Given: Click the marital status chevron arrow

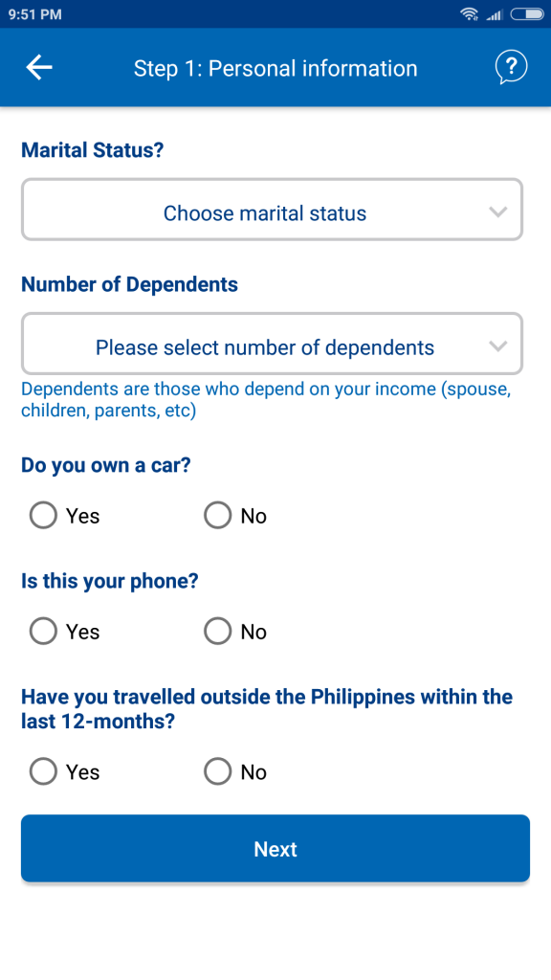Looking at the screenshot, I should tap(497, 212).
